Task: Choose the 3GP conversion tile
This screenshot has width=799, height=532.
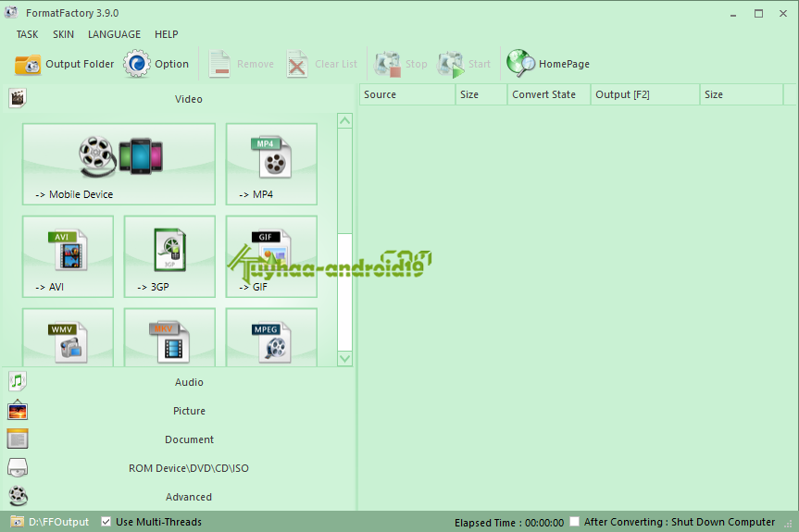Action: click(169, 256)
